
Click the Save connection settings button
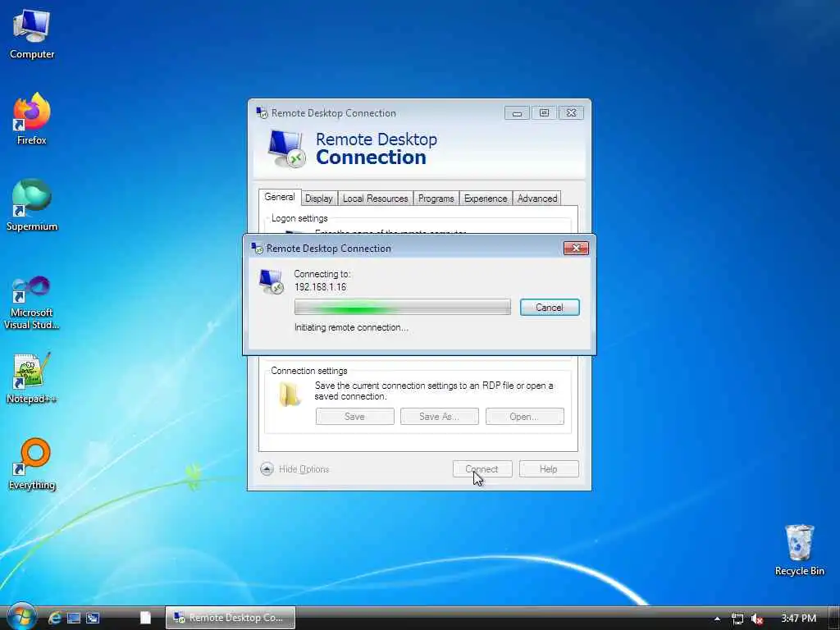[354, 416]
